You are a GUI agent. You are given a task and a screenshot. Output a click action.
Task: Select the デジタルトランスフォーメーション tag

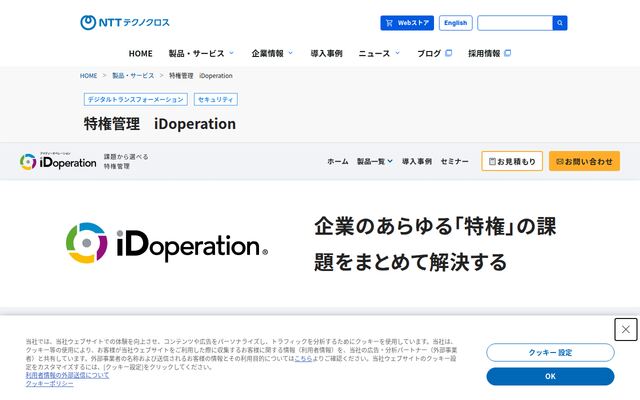coord(136,99)
